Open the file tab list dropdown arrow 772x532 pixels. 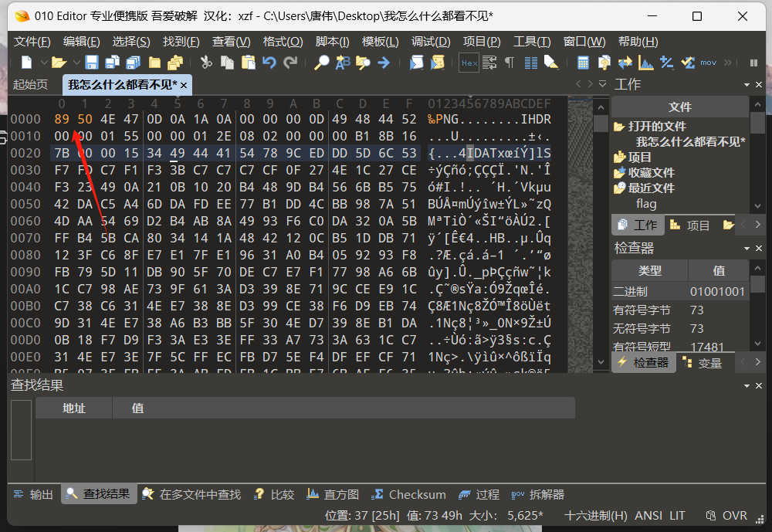(603, 84)
